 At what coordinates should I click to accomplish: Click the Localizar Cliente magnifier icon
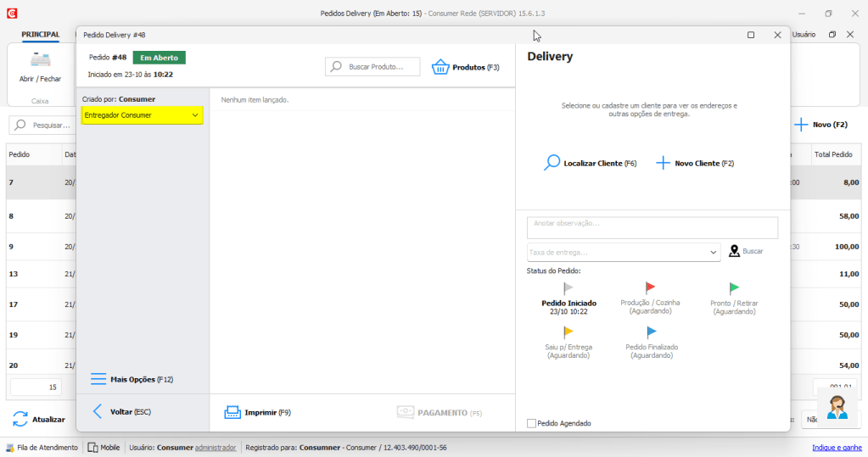click(552, 163)
